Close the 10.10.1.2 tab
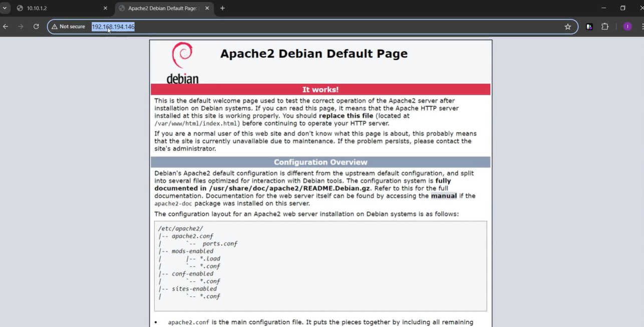 tap(105, 8)
